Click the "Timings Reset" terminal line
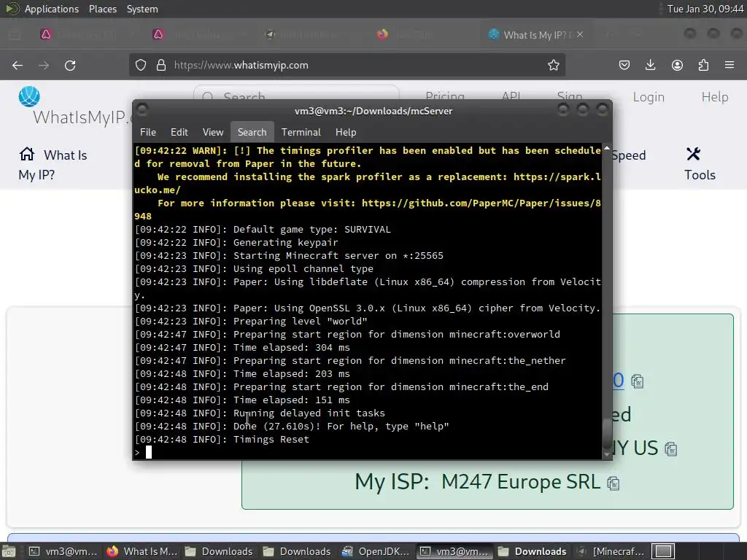Viewport: 747px width, 560px height. point(222,440)
